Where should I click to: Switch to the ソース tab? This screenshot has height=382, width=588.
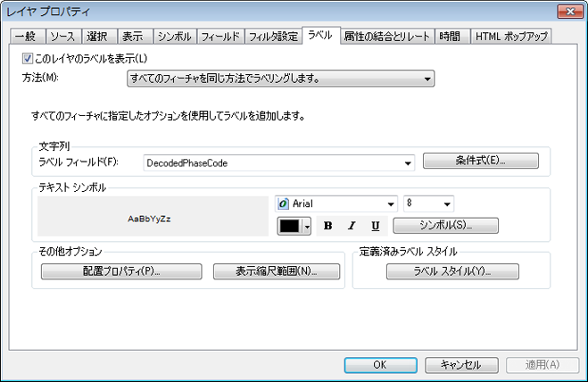pos(63,37)
